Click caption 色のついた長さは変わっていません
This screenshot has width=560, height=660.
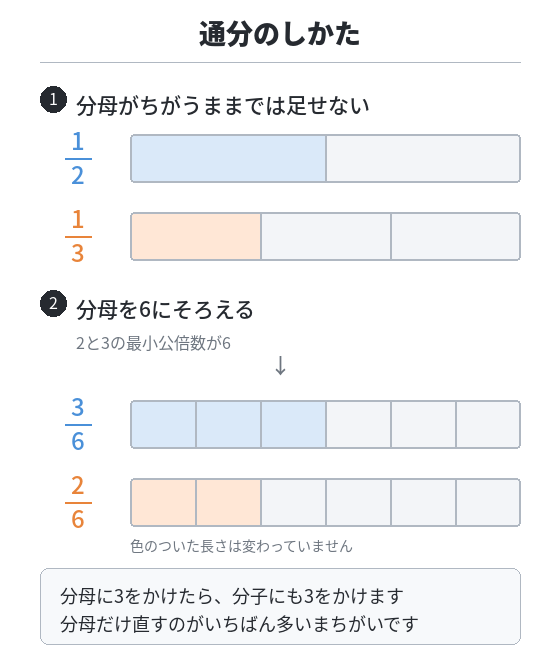point(241,546)
